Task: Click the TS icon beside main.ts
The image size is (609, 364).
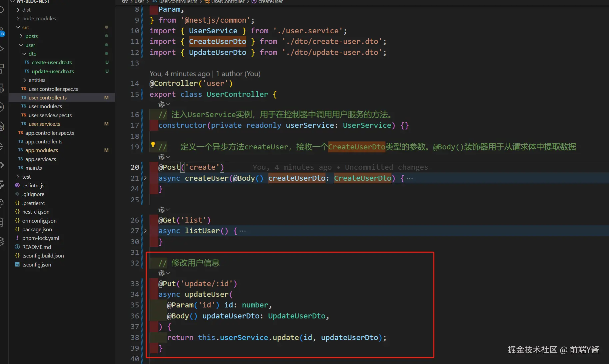Action: [x=21, y=168]
